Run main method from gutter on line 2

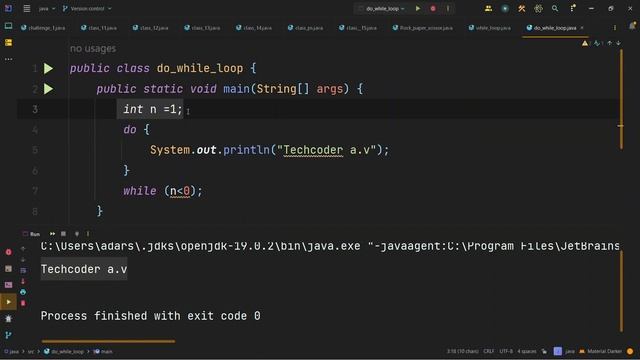pyautogui.click(x=49, y=89)
